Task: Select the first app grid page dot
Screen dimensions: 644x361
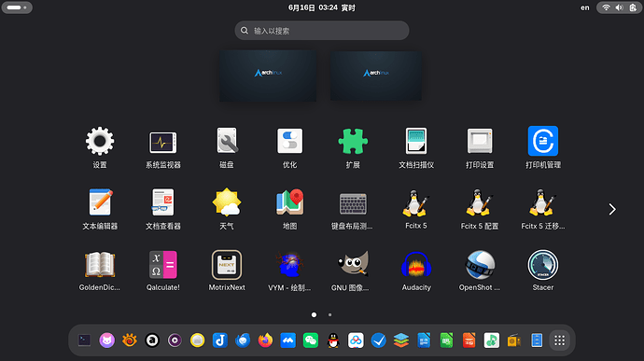Action: click(x=314, y=315)
